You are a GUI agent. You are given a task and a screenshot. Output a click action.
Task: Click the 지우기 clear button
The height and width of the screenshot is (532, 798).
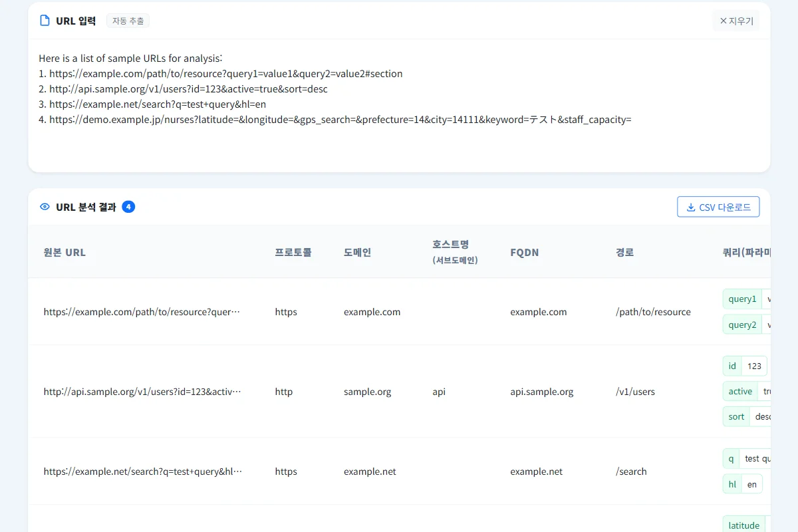point(735,21)
